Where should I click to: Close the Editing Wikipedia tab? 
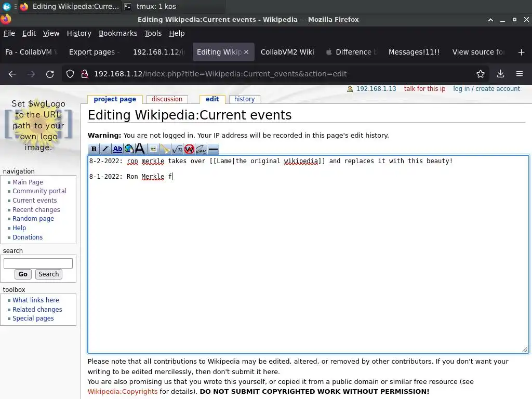(x=246, y=52)
